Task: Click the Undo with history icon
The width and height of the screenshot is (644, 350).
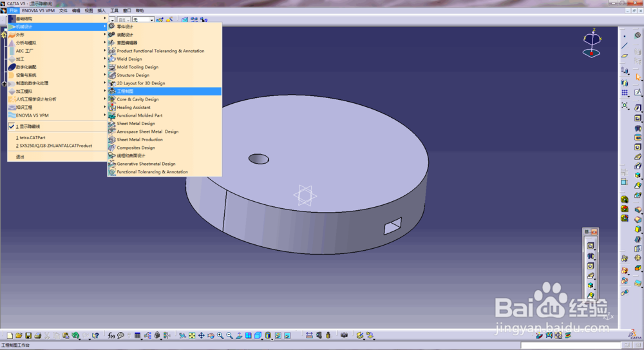Action: pyautogui.click(x=75, y=336)
